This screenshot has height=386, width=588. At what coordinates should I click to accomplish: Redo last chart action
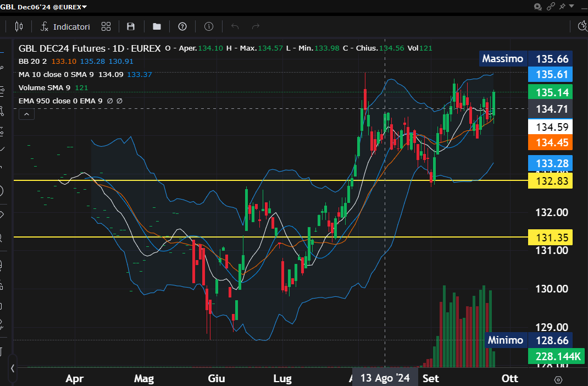(256, 26)
